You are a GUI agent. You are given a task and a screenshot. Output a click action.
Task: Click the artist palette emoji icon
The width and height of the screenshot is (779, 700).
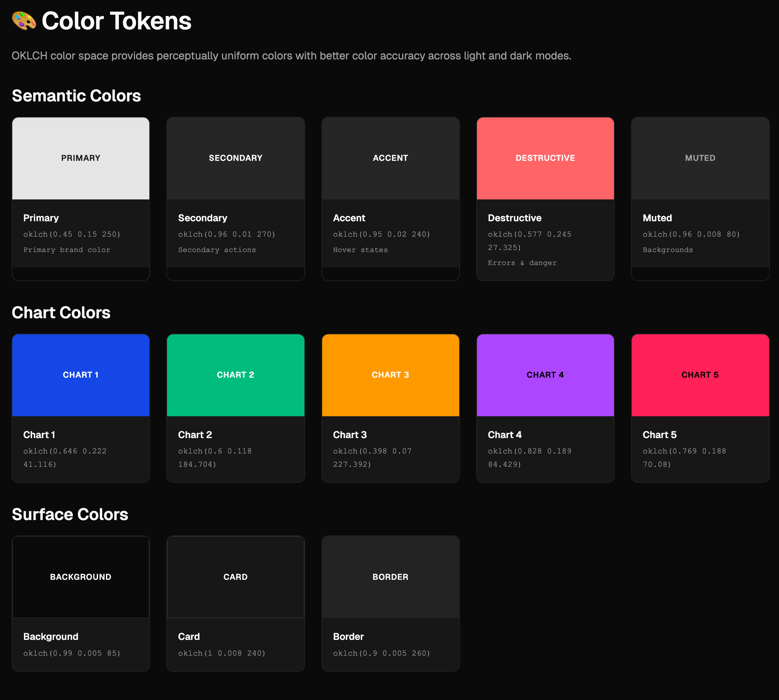point(24,21)
